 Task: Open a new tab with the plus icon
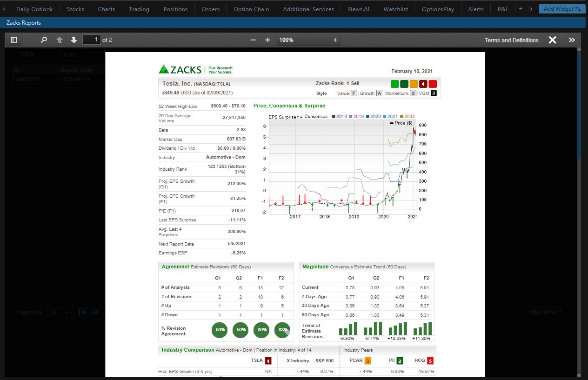coord(521,8)
